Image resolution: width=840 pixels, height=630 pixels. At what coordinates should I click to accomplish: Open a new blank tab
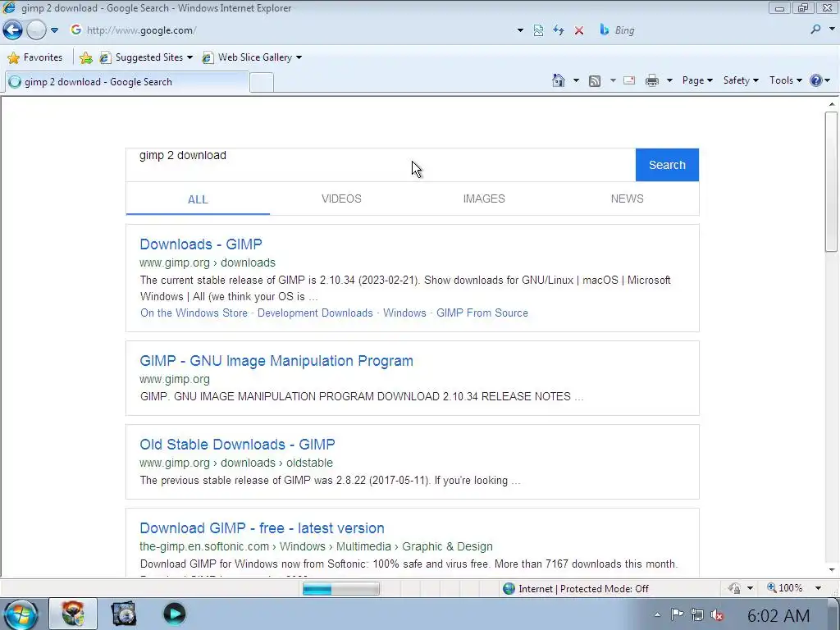coord(262,83)
